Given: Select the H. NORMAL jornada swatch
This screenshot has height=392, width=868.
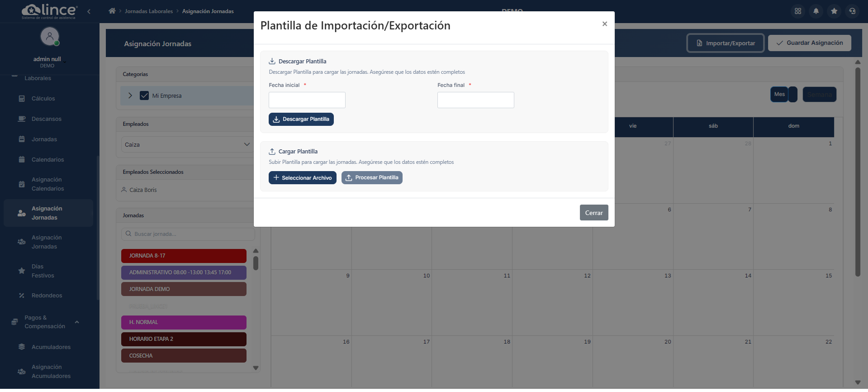Looking at the screenshot, I should tap(184, 322).
